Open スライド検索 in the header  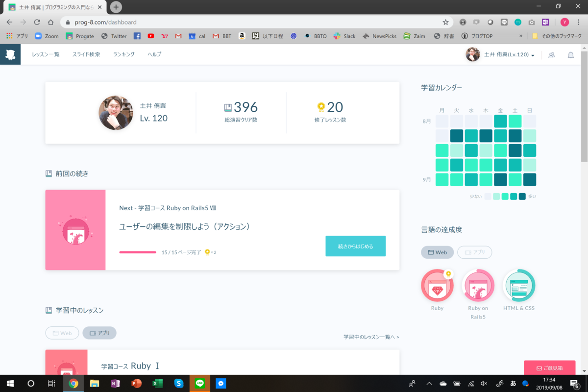[86, 54]
